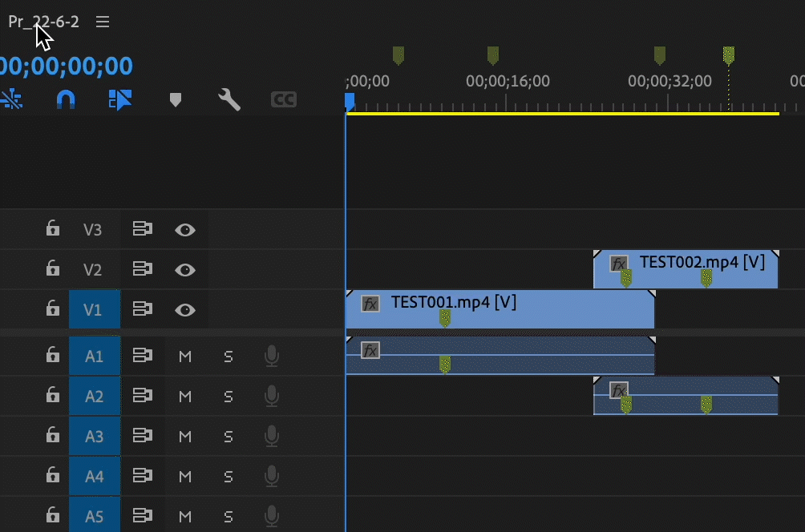Toggle insert sequences as nests icon
805x532 pixels.
11,99
